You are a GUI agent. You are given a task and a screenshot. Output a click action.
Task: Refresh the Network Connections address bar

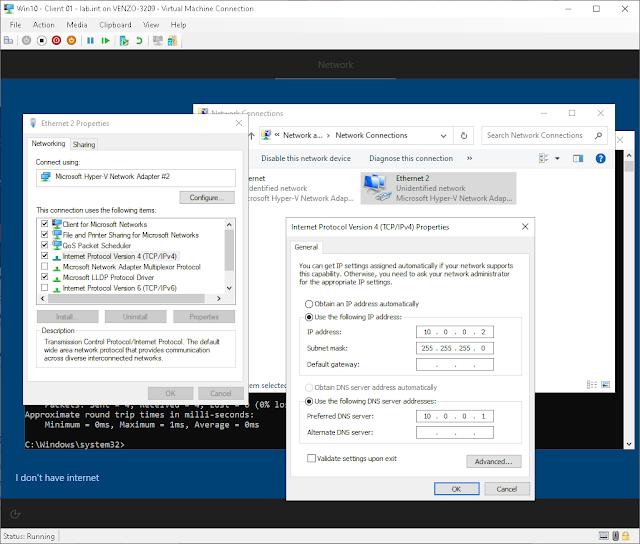[x=464, y=135]
